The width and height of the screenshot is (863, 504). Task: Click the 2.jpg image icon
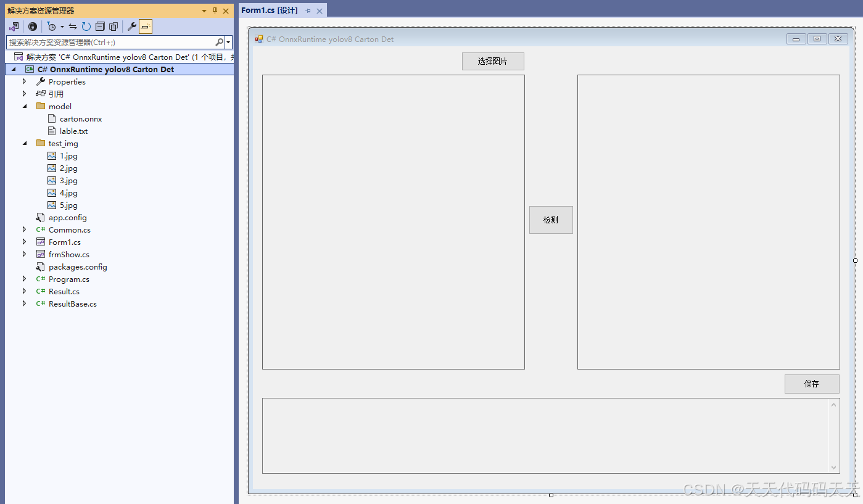point(52,168)
